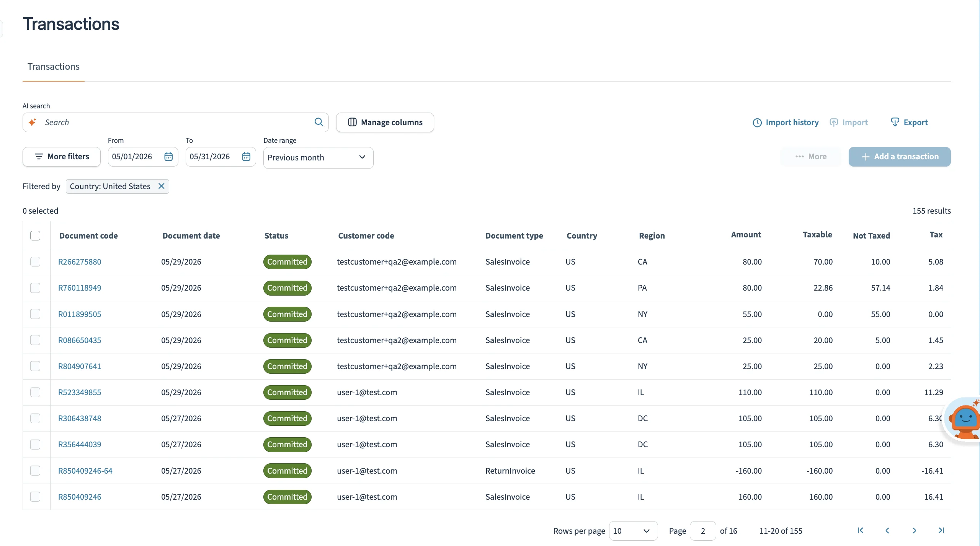Open Import history
The height and width of the screenshot is (546, 980).
click(x=786, y=123)
